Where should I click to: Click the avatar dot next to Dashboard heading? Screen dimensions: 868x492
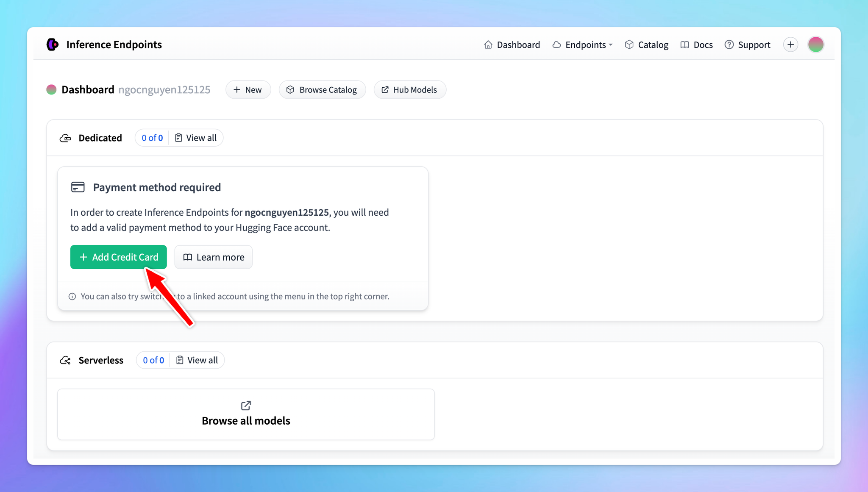51,90
